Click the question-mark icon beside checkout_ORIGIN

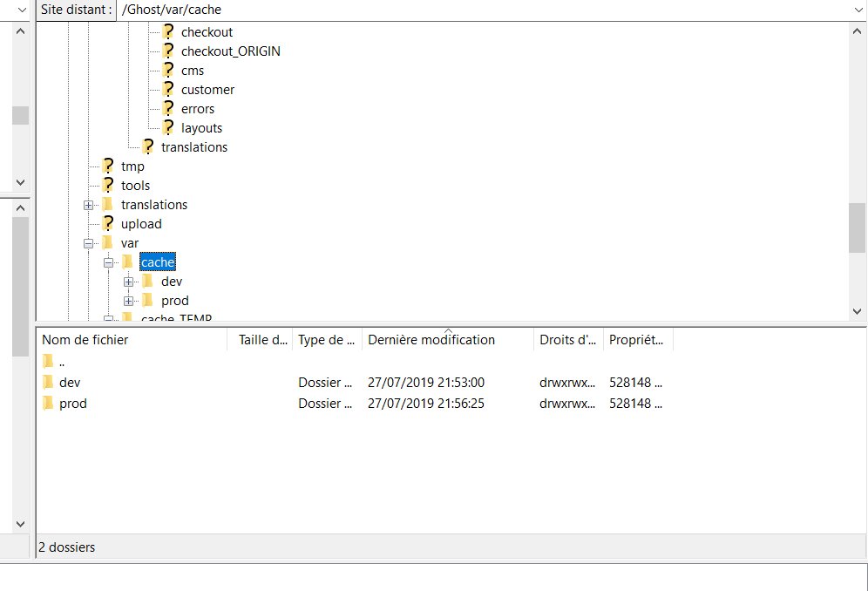point(168,51)
